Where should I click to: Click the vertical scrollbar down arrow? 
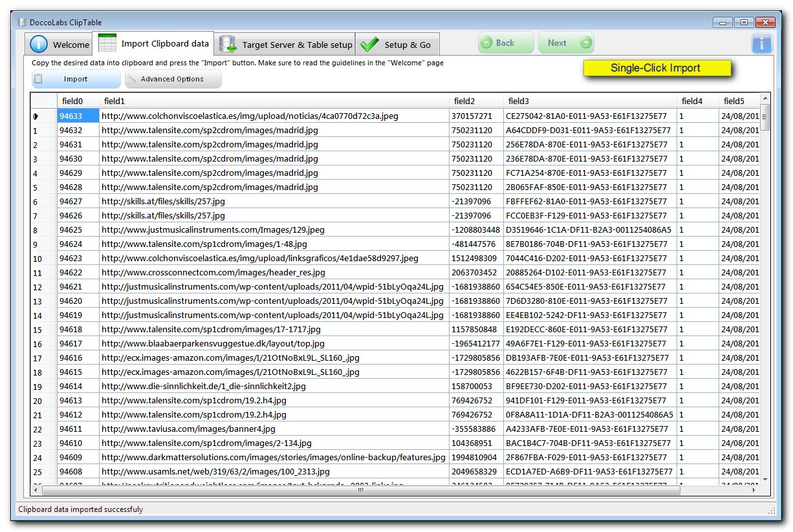[x=765, y=480]
